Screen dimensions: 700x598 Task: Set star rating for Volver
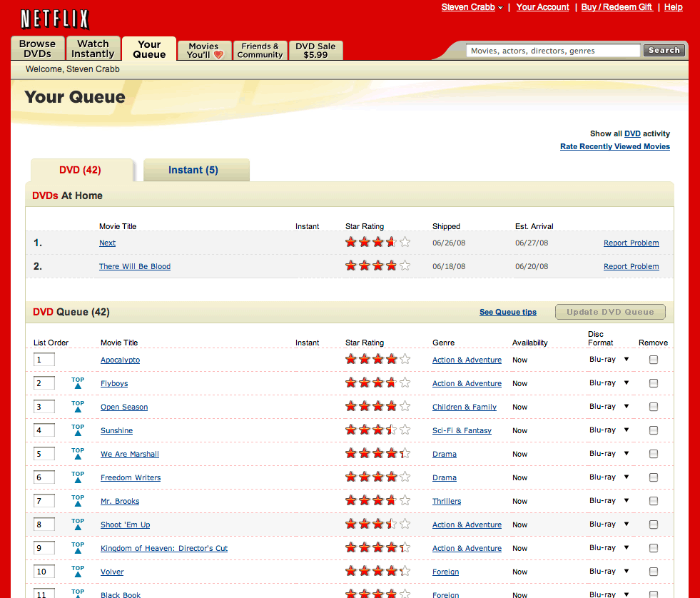coord(377,571)
